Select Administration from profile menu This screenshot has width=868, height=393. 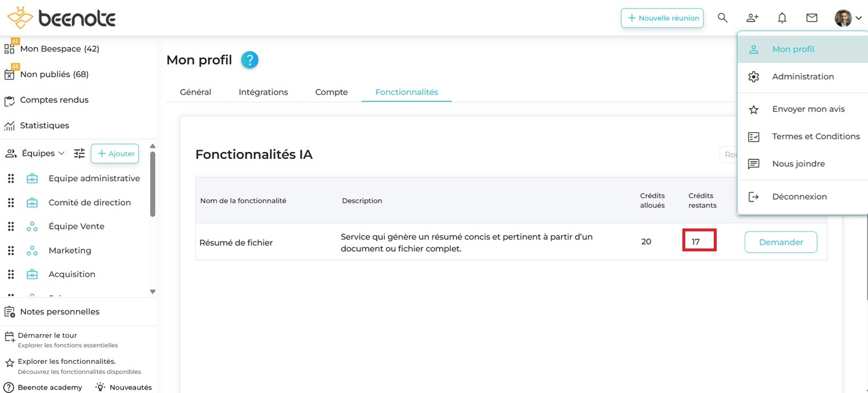(x=802, y=77)
